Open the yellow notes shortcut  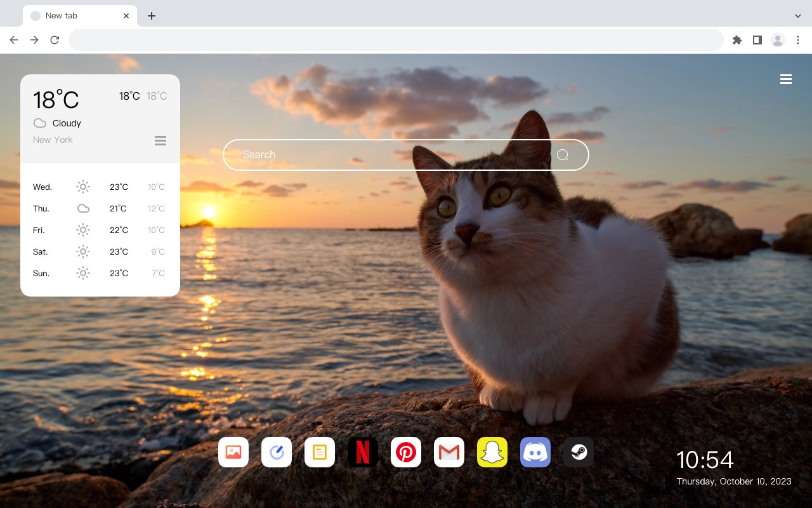(x=320, y=452)
